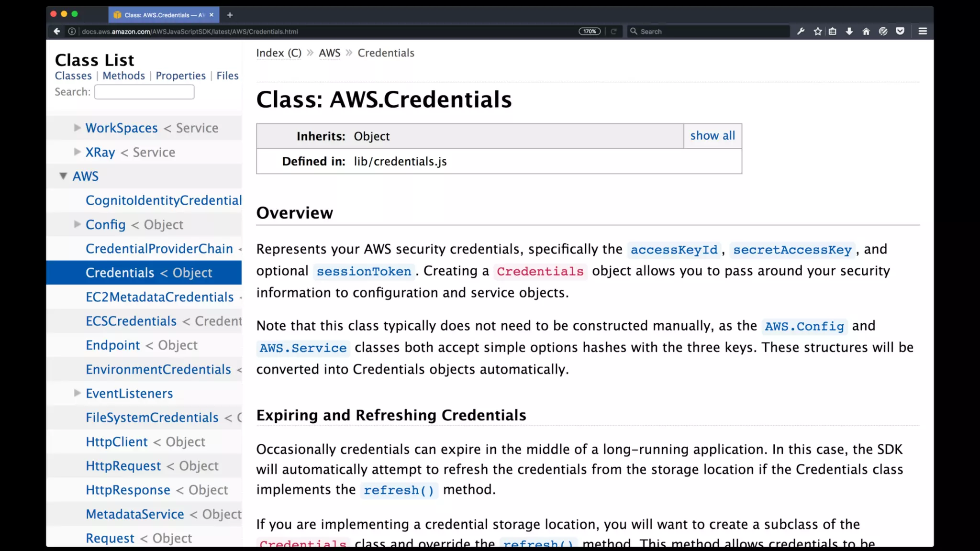The width and height of the screenshot is (980, 551).
Task: Go back using the browser back arrow
Action: 56,32
